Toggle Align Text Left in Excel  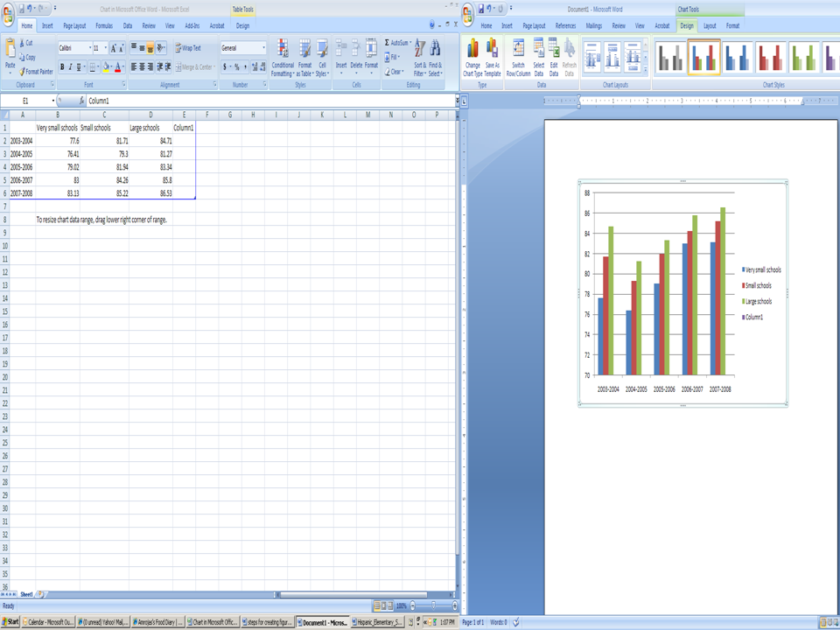pyautogui.click(x=134, y=67)
